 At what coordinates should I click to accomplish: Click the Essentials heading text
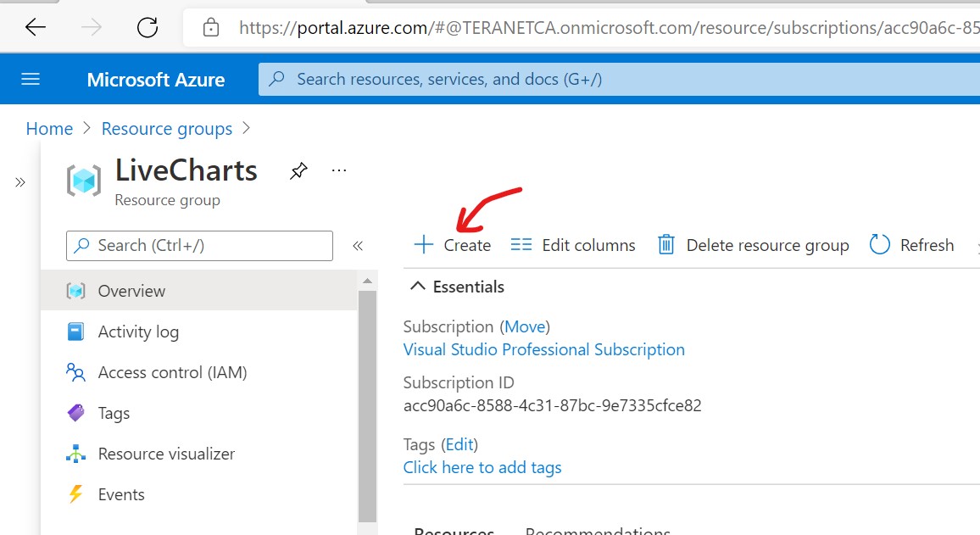coord(469,287)
